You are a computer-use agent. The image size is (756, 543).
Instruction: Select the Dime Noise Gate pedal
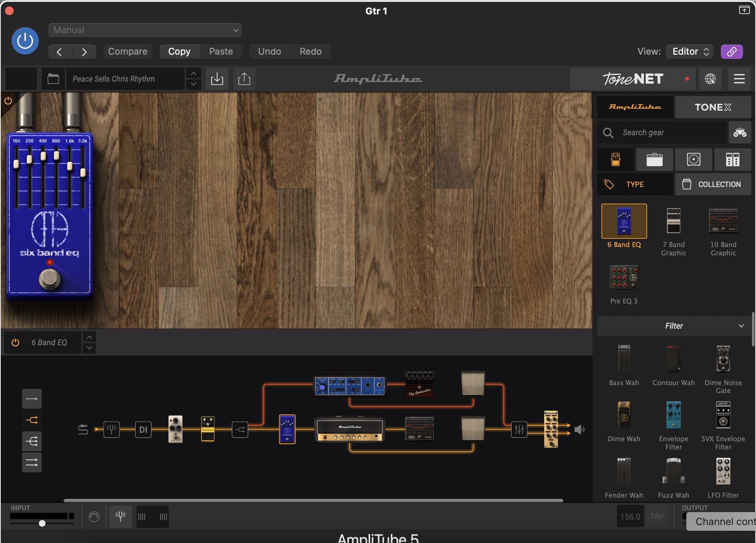(x=723, y=358)
